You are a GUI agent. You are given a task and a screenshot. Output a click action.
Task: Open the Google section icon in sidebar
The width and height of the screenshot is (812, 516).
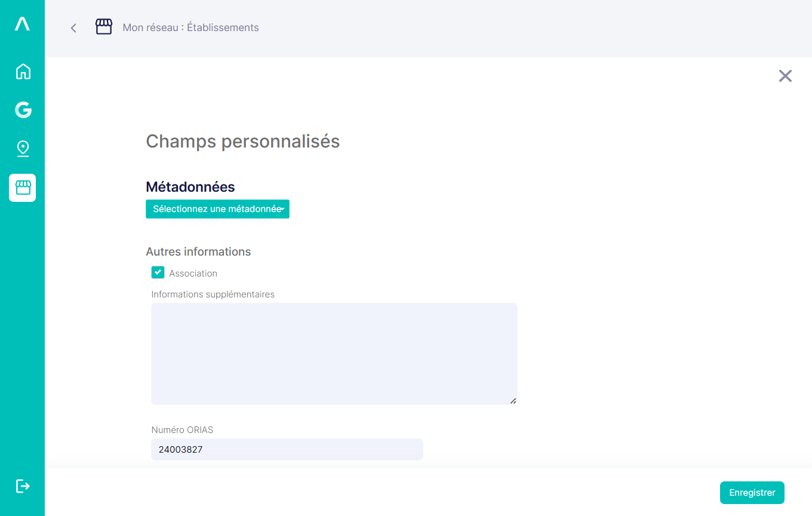[x=23, y=109]
